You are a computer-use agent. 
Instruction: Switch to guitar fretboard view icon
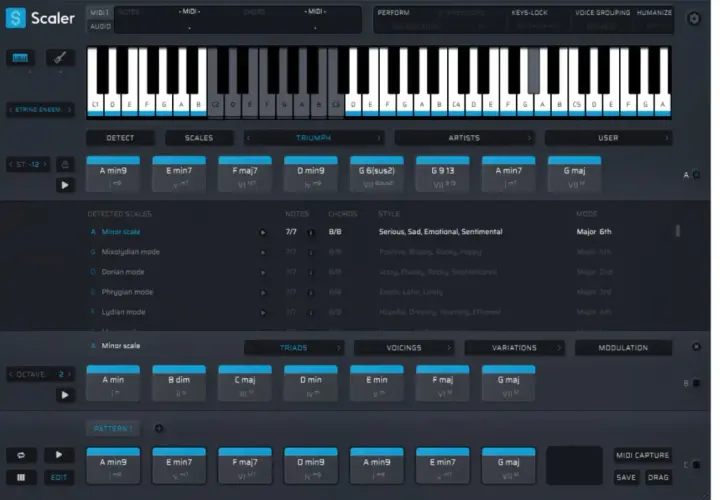(60, 58)
